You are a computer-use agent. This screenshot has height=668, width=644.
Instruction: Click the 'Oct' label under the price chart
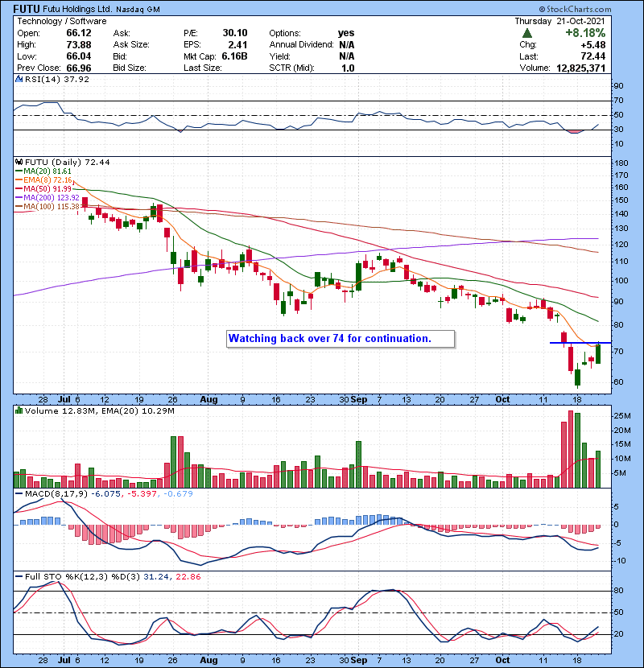click(x=502, y=400)
